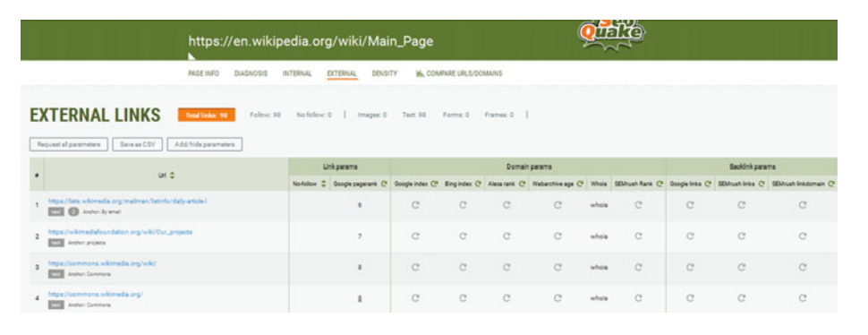
Task: Open whois for row 1
Action: click(599, 205)
